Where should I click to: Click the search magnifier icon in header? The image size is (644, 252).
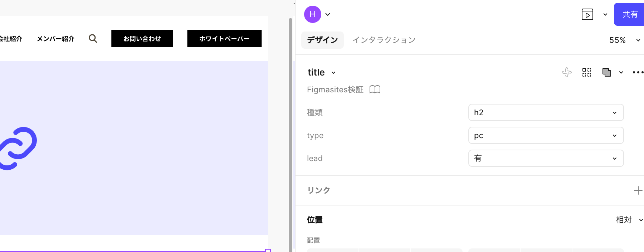[93, 39]
